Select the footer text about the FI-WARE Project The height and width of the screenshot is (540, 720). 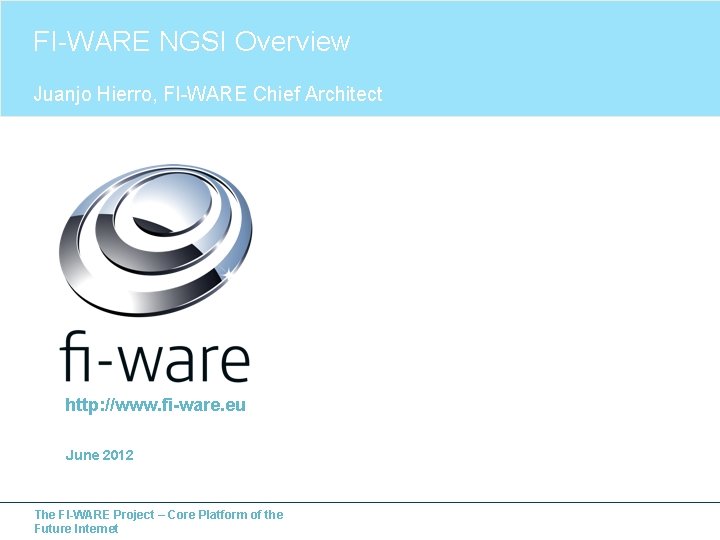(x=158, y=522)
